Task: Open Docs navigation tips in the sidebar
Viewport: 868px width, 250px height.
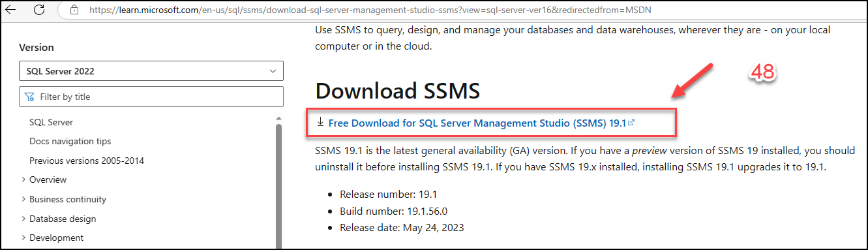Action: click(70, 141)
